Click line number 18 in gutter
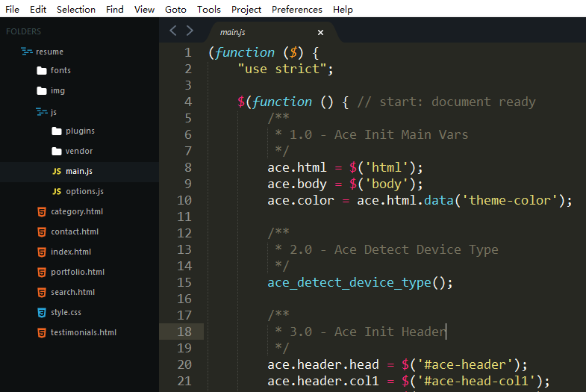This screenshot has height=392, width=586. pyautogui.click(x=184, y=332)
